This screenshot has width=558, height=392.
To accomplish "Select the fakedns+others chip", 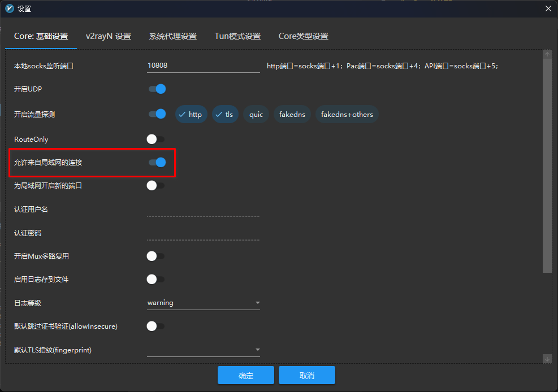I will (347, 115).
